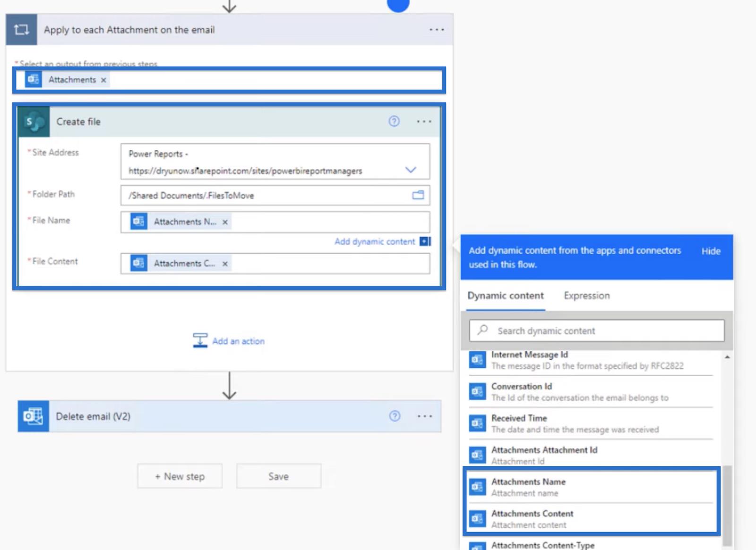Remove Attachments Name token from File Name
Screen dimensions: 756x550
pyautogui.click(x=225, y=222)
